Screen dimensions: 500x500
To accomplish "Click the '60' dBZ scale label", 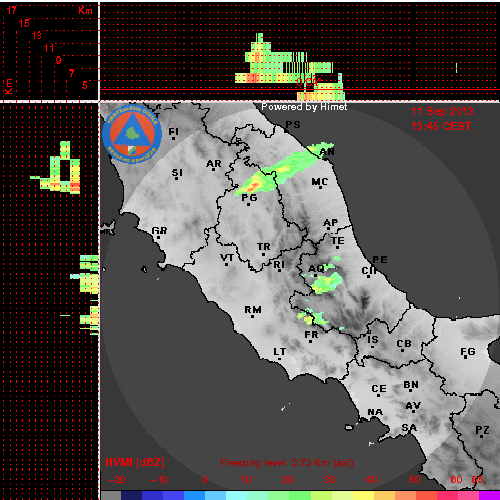I will coord(456,480).
